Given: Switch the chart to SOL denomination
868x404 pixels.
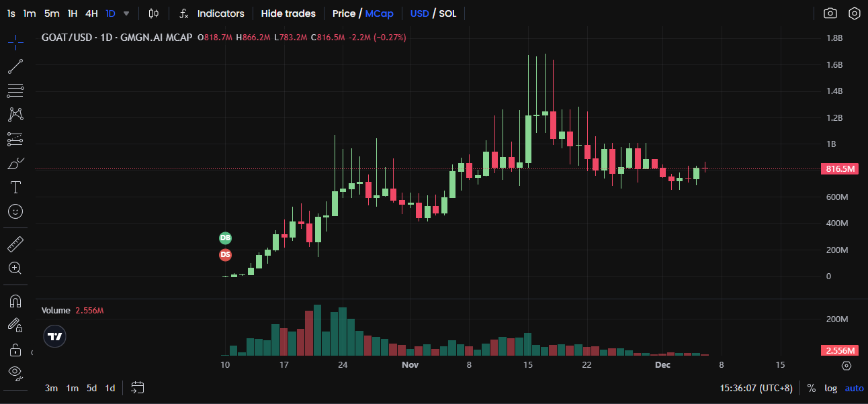Looking at the screenshot, I should tap(447, 13).
